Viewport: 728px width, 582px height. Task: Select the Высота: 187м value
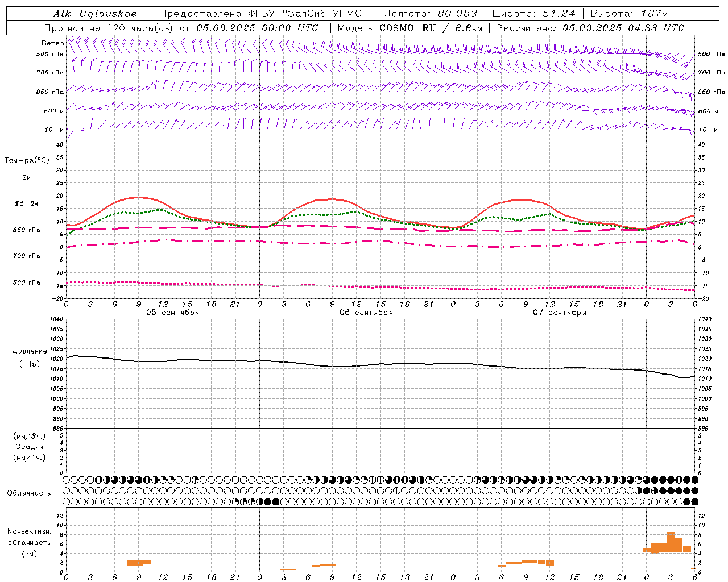click(629, 14)
